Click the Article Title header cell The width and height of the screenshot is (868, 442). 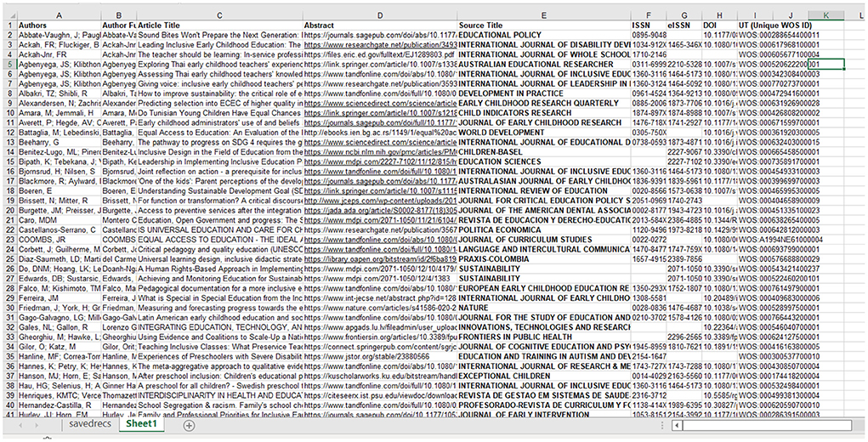220,25
